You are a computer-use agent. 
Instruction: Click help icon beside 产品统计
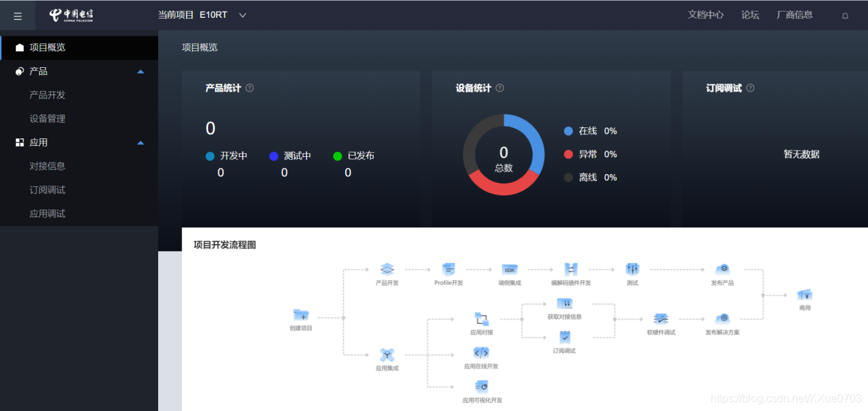tap(249, 88)
